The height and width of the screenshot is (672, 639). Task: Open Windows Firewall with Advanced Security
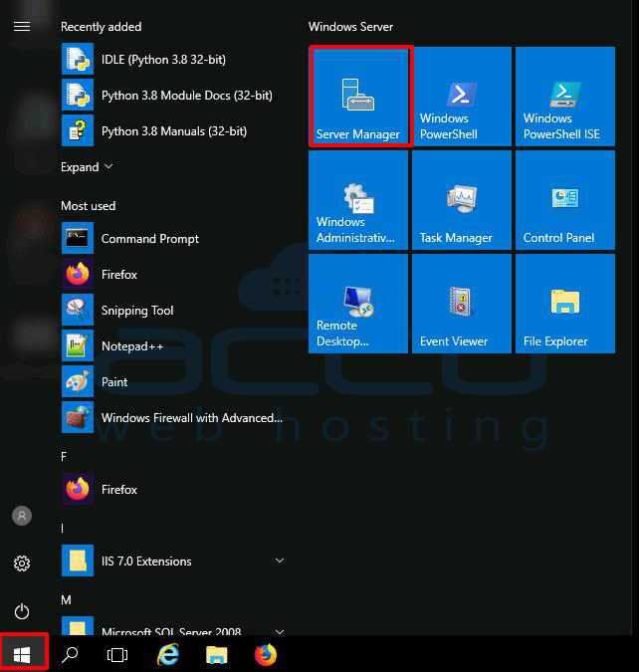pos(173,417)
